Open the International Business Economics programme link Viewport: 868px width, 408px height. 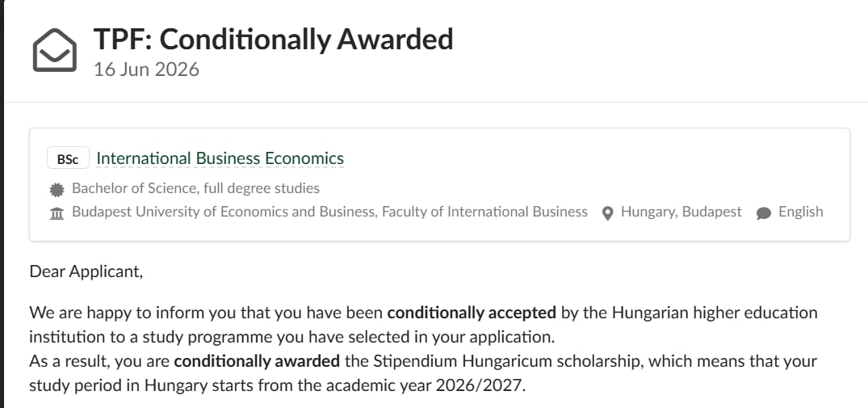[220, 158]
